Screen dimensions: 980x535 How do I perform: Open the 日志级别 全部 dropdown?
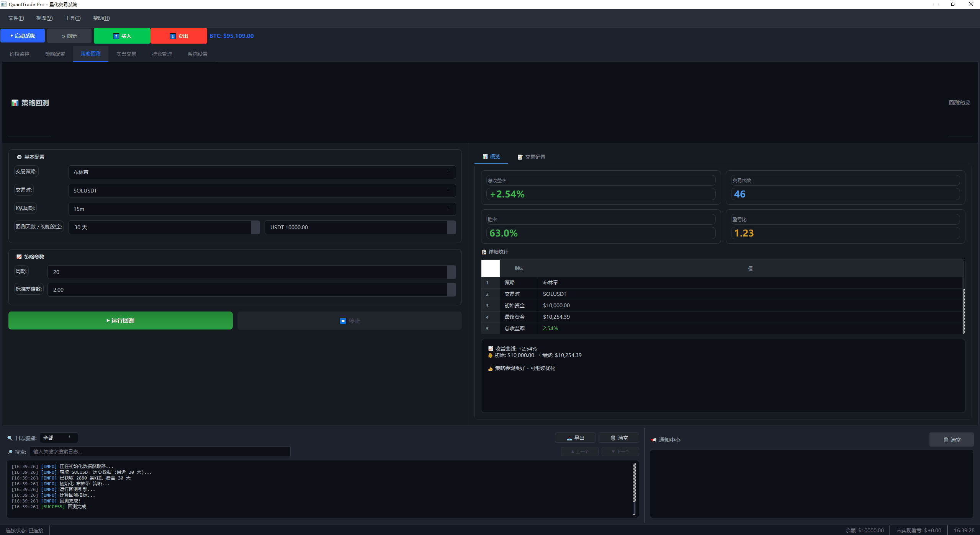point(59,438)
